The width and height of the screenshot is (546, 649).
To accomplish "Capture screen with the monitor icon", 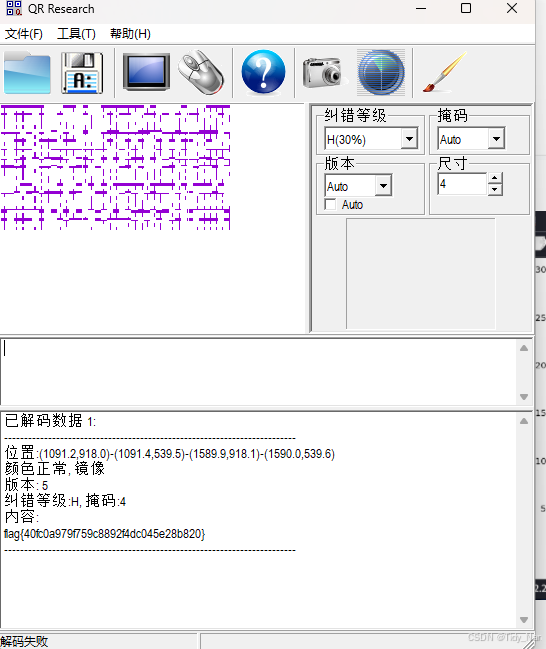I will pos(147,72).
